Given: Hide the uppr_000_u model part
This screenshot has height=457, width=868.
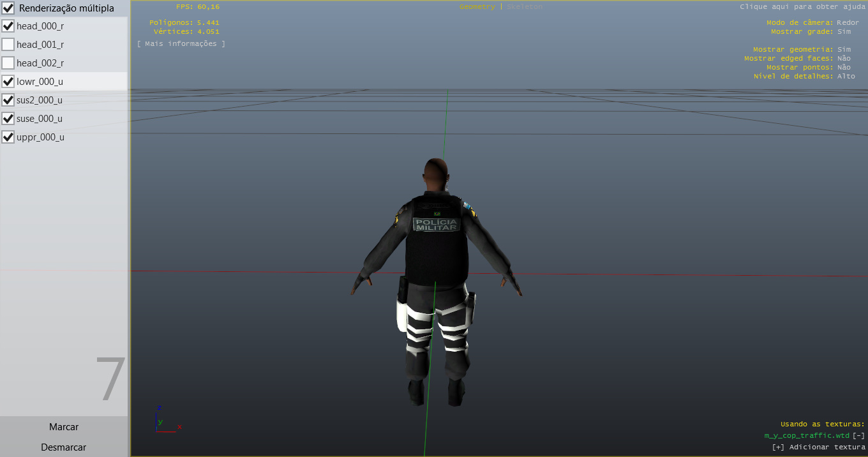Looking at the screenshot, I should tap(8, 137).
